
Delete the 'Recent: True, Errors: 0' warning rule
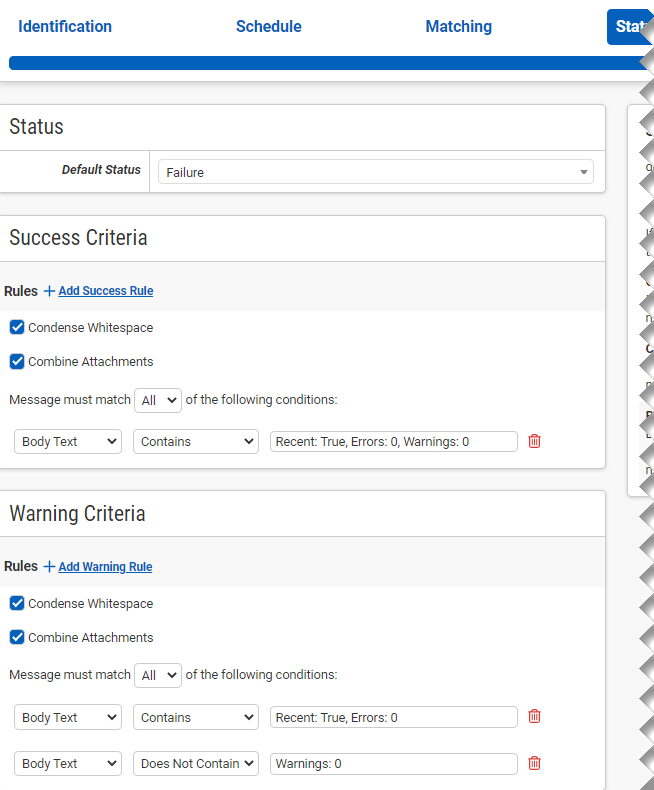point(534,717)
